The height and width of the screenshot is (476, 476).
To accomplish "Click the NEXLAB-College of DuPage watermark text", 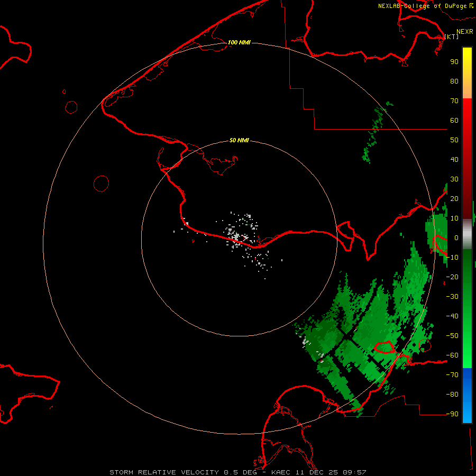I will (425, 6).
